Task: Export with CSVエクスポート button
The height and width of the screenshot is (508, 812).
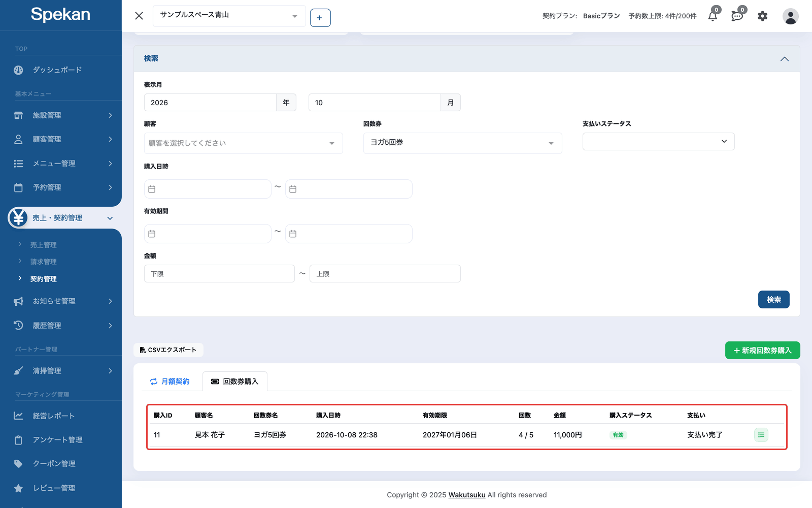Action: [168, 350]
